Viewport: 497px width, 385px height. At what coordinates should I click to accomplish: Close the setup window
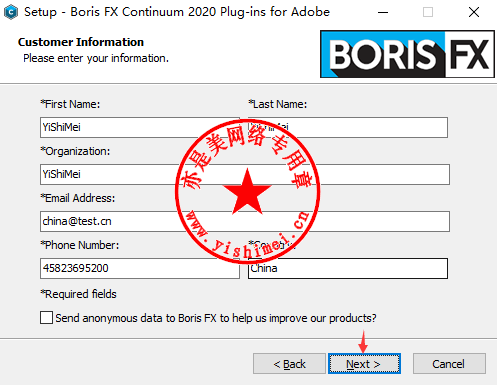(474, 12)
